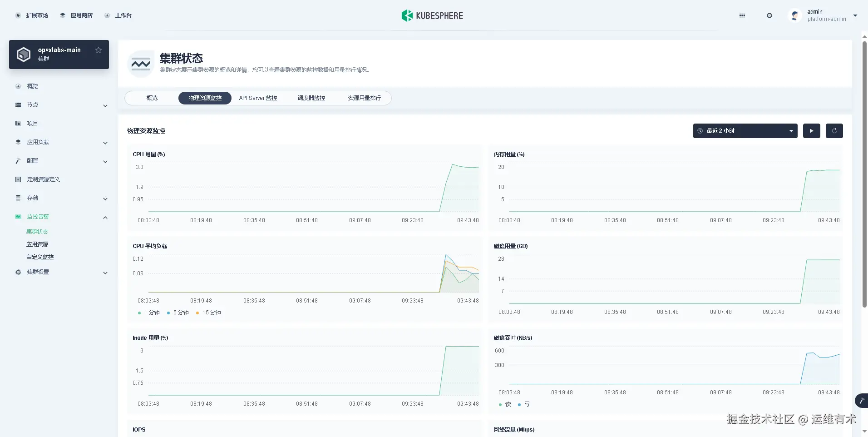Open 自定义监控 under 监控告警
The height and width of the screenshot is (437, 868).
(40, 257)
